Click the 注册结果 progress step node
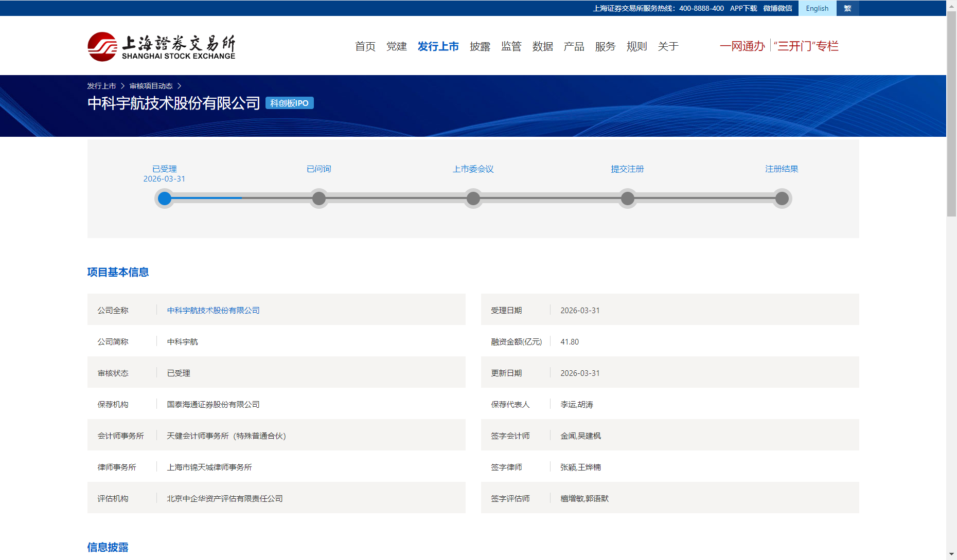This screenshot has width=957, height=560. click(x=782, y=198)
